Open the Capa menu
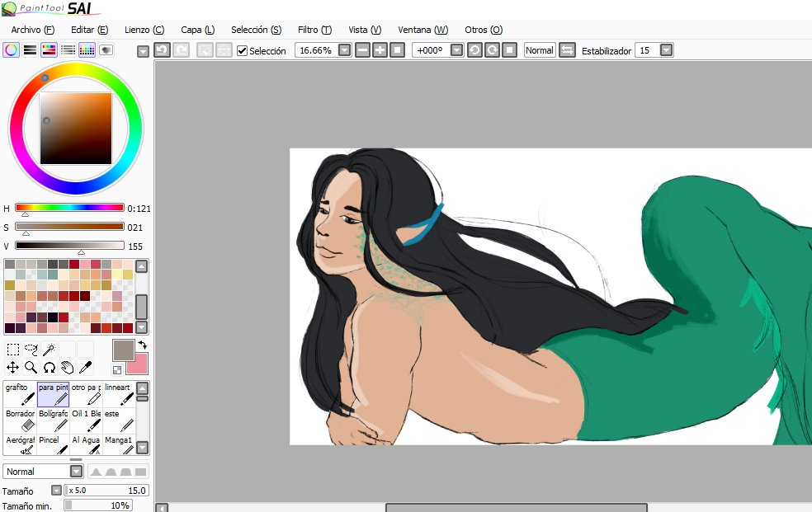Viewport: 812px width, 512px height. point(198,30)
